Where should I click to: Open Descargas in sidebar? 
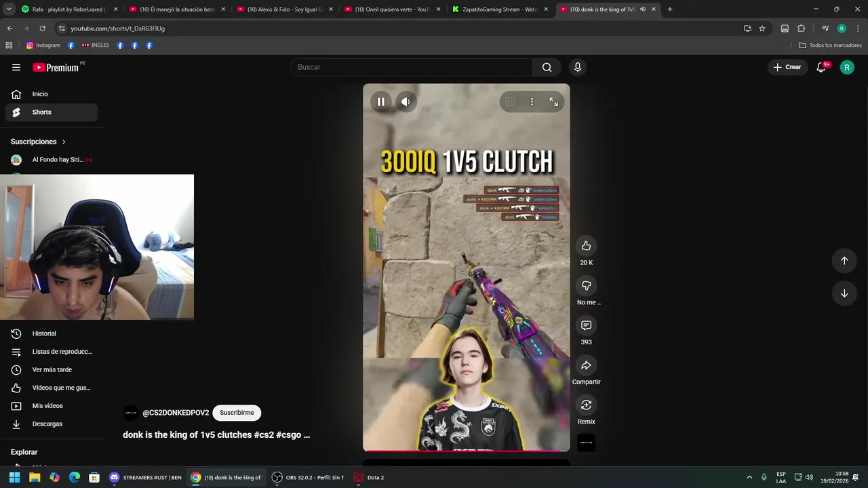pos(52,424)
